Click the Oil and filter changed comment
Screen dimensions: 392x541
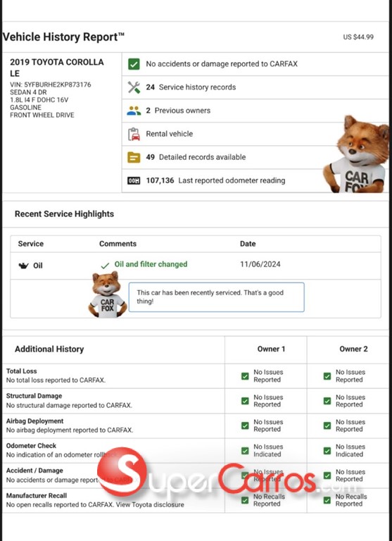(x=151, y=264)
